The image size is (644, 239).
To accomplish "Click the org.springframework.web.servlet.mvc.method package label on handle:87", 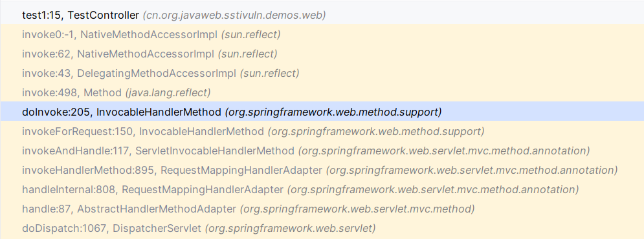I will click(x=357, y=209).
